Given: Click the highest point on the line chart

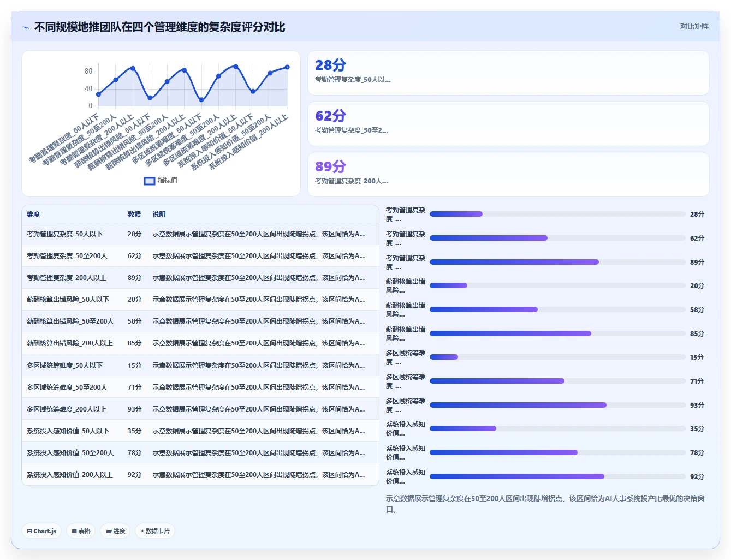Looking at the screenshot, I should click(x=236, y=67).
